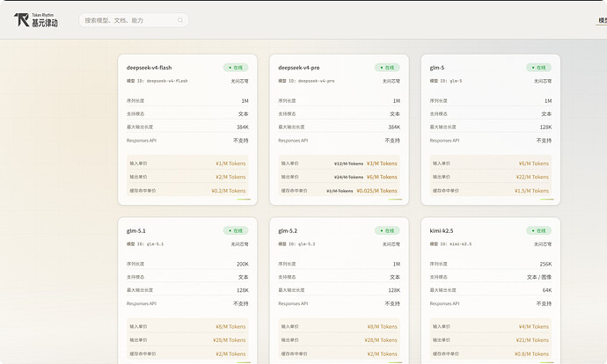The image size is (607, 364).
Task: Click the magnifier icon in the search box
Action: tap(180, 20)
